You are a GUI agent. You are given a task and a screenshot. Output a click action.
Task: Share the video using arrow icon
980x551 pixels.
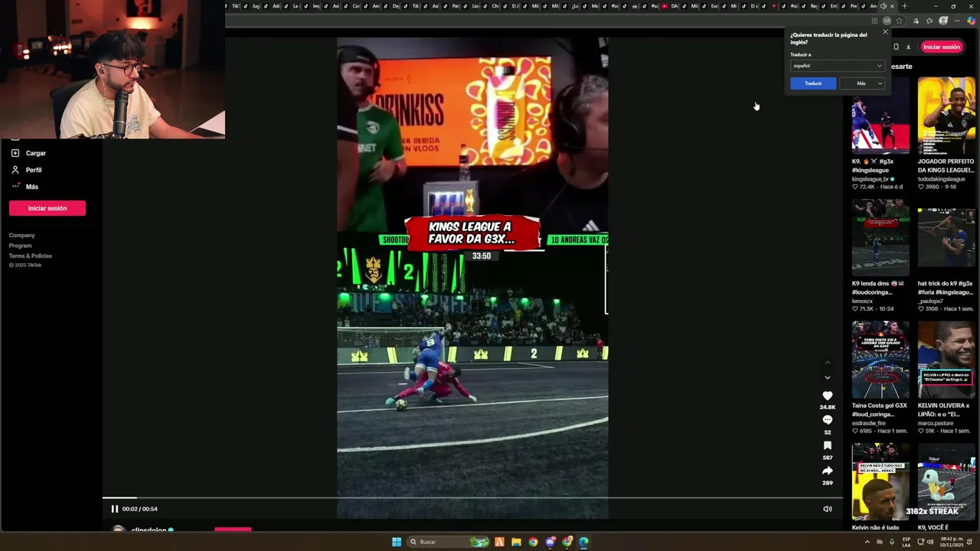pyautogui.click(x=827, y=471)
